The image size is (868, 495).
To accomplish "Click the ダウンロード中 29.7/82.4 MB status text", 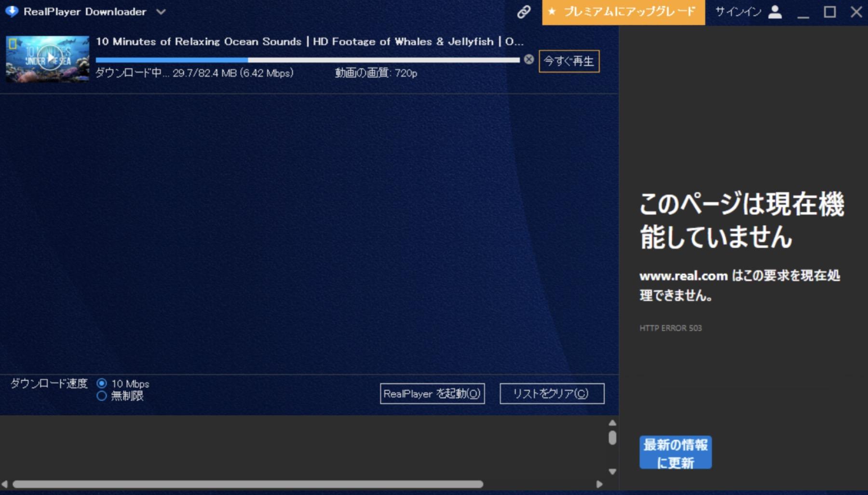I will 194,73.
